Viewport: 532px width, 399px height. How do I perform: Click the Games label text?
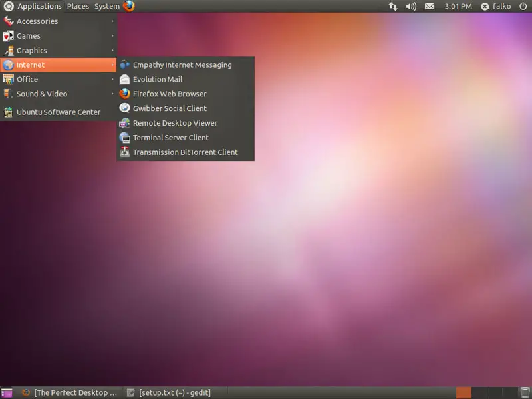[x=29, y=36]
